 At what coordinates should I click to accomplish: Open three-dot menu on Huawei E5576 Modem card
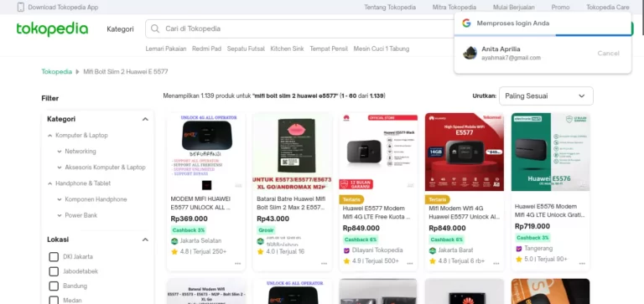click(582, 264)
